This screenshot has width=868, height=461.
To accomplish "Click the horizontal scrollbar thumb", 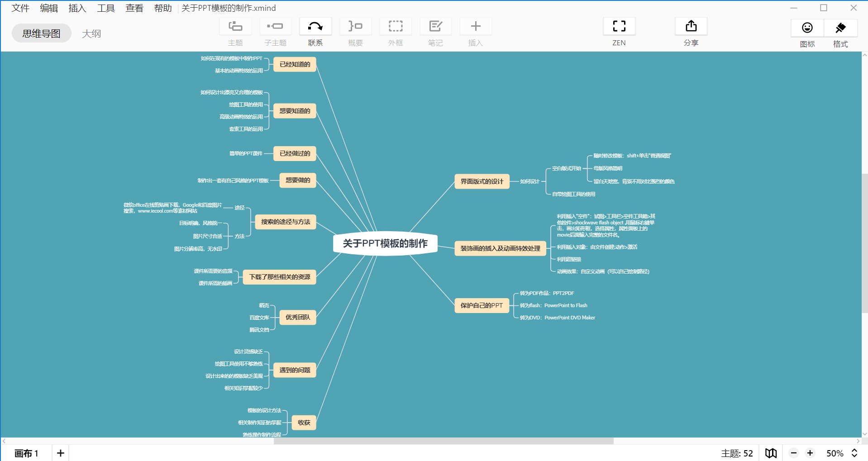I will point(444,441).
